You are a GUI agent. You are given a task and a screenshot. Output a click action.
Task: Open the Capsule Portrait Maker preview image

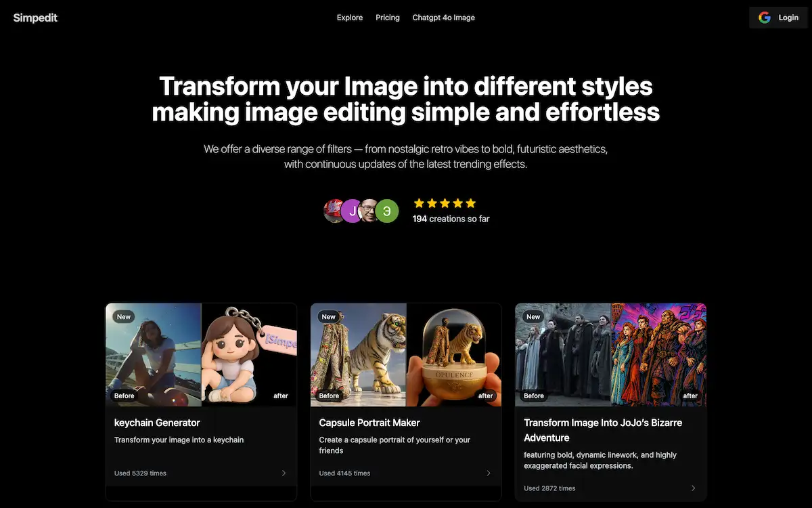coord(406,354)
